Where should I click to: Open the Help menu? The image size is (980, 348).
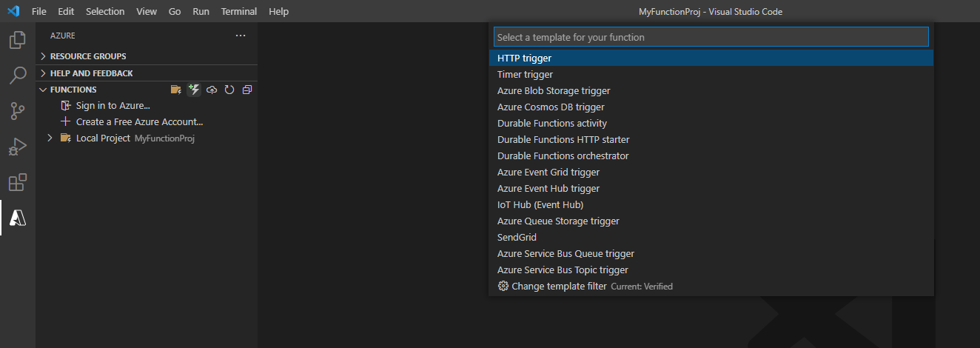(279, 12)
